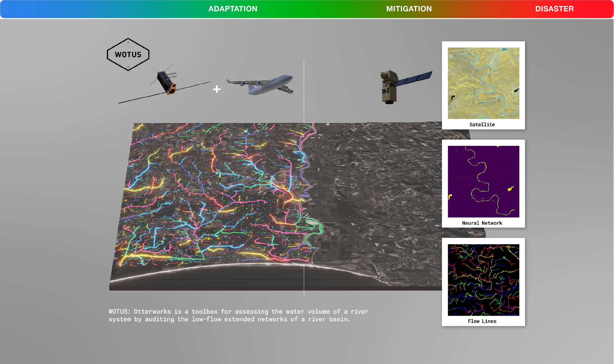Open the Neural Network thumbnail
This screenshot has width=614, height=364.
pyautogui.click(x=483, y=182)
